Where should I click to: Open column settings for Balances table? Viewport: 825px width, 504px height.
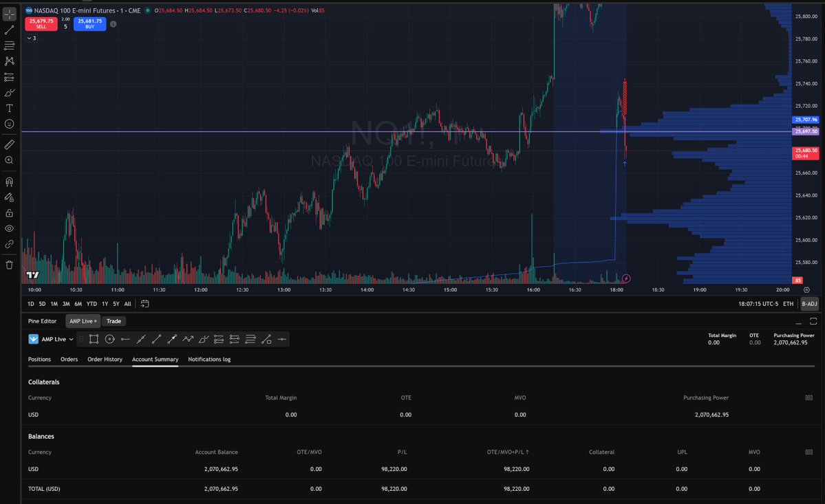click(x=808, y=452)
